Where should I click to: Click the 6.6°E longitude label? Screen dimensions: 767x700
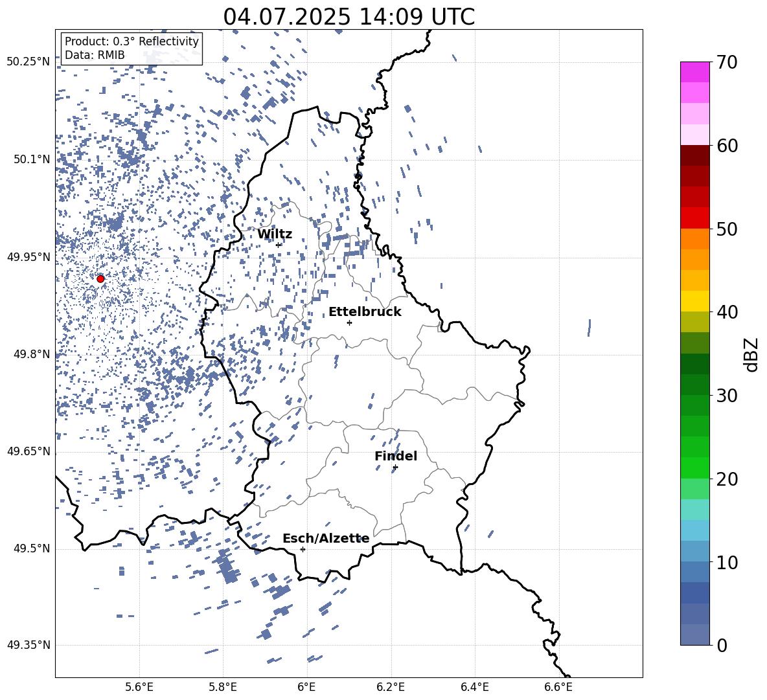(x=558, y=687)
